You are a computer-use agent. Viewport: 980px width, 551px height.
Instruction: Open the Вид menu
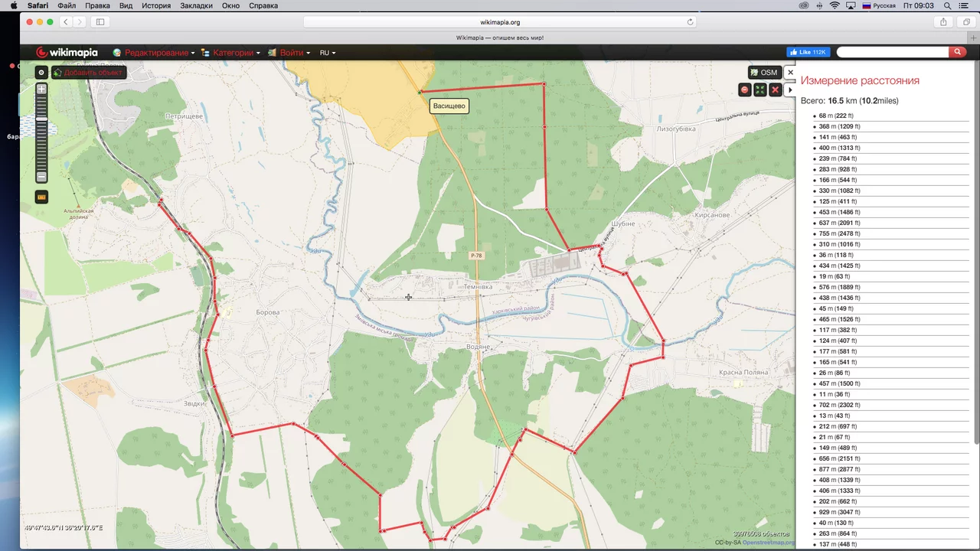coord(126,5)
